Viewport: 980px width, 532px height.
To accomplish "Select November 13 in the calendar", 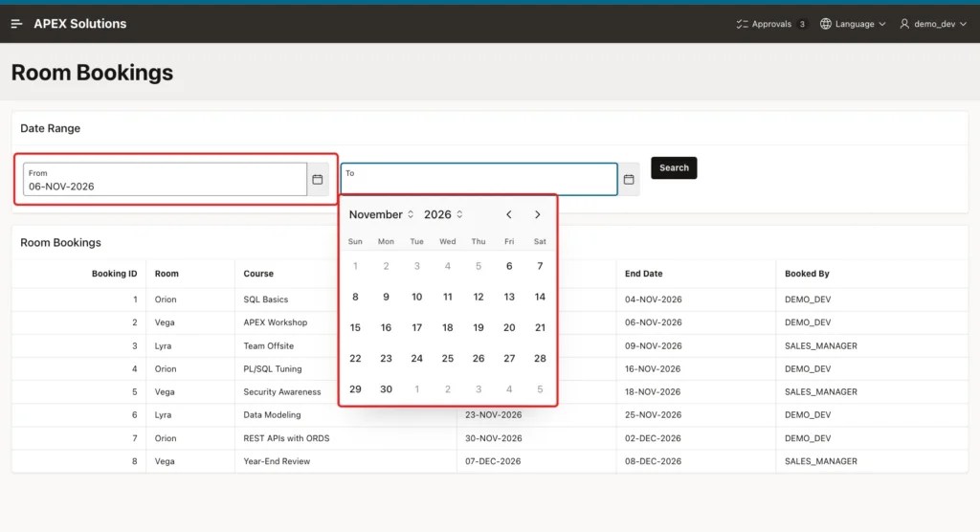I will click(x=509, y=297).
